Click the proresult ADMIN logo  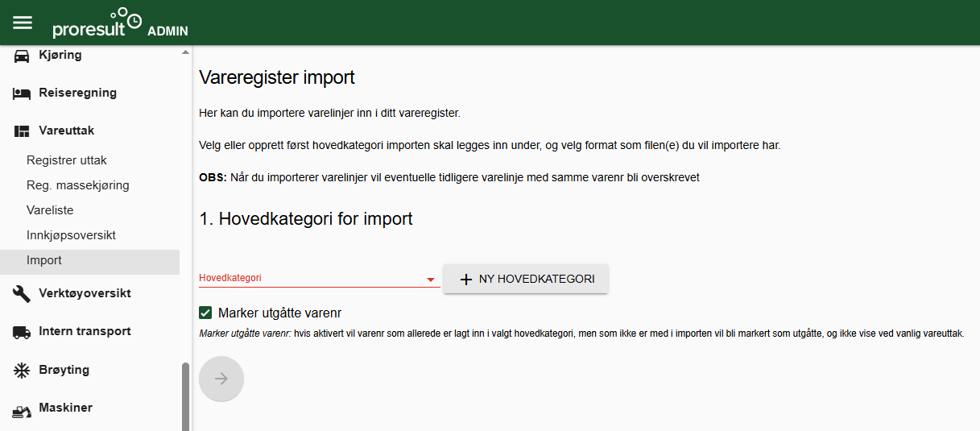tap(121, 23)
